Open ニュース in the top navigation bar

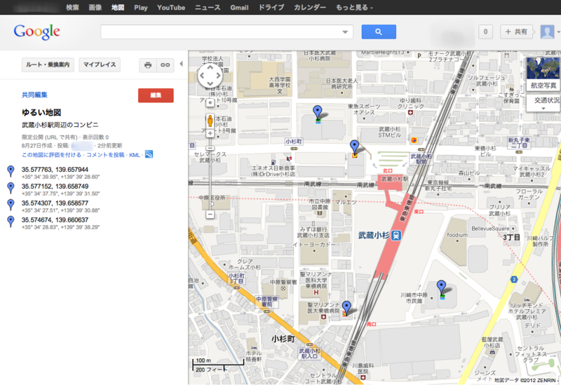[208, 7]
